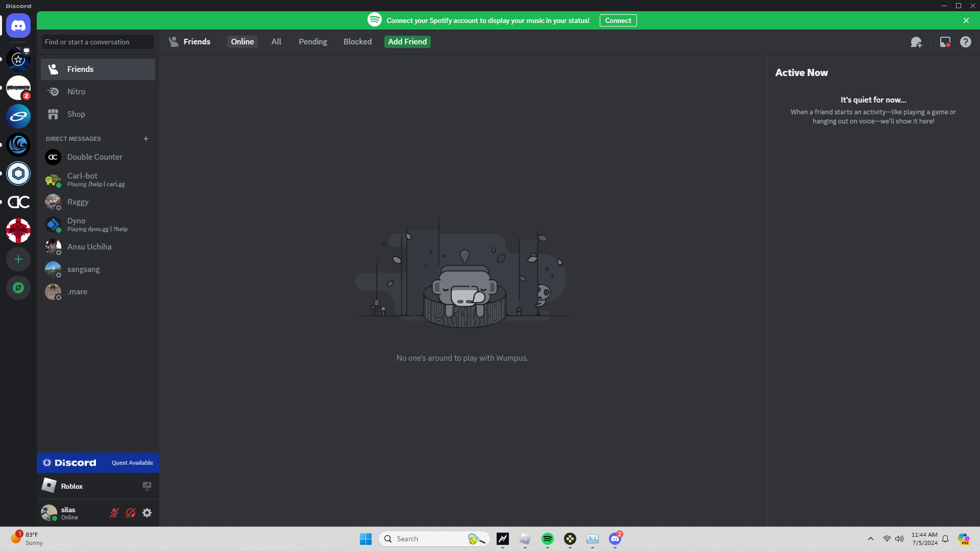Connect Spotify account via Connect button
980x551 pixels.
point(618,20)
